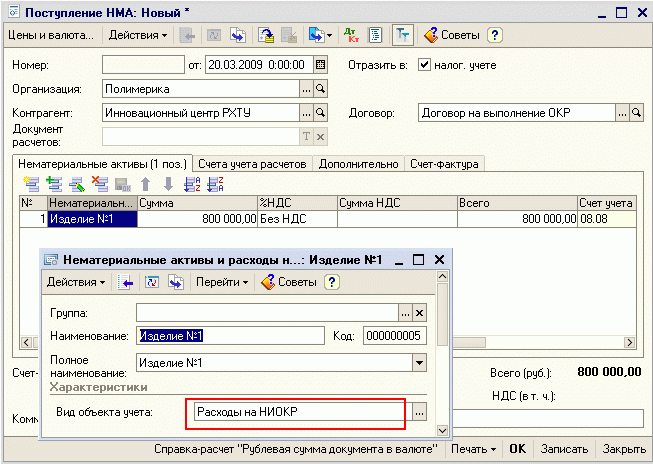Click help question mark in Изделие №1 window
This screenshot has width=653, height=464.
click(x=332, y=282)
